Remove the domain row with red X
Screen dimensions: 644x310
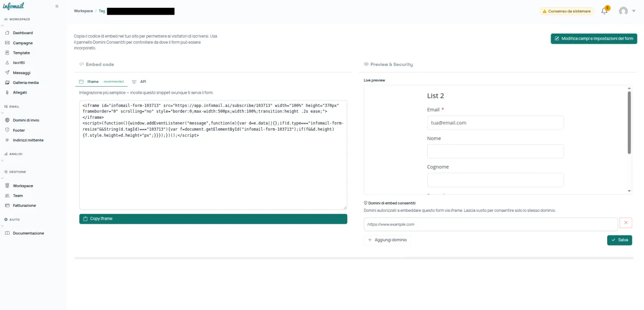626,223
